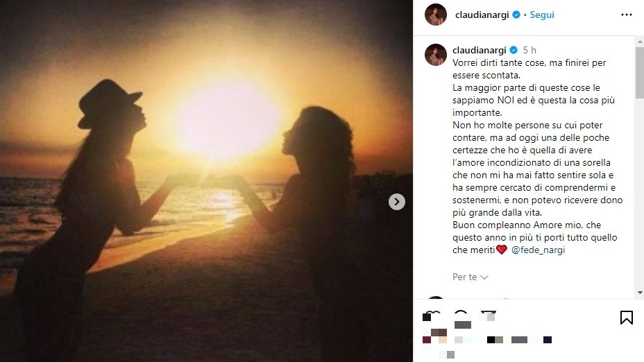Open comments with the speech bubble icon

[461, 316]
